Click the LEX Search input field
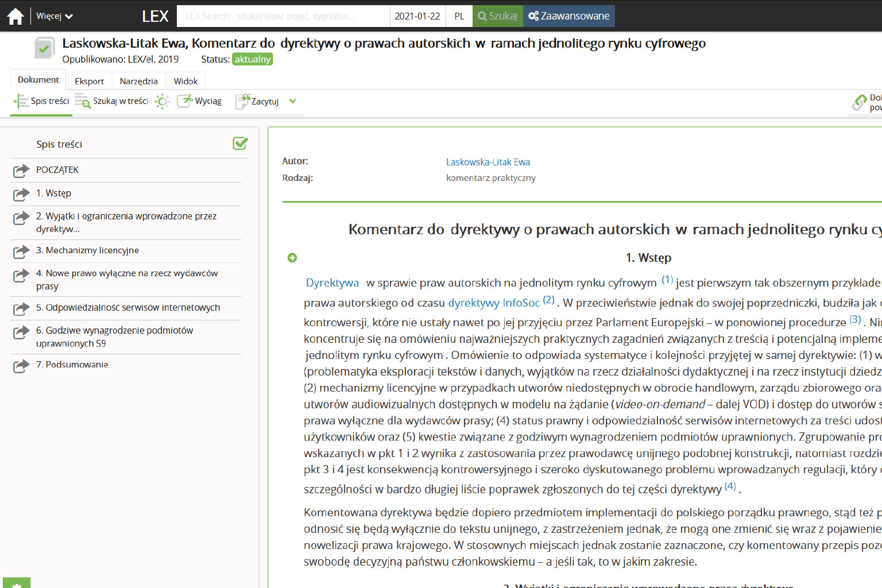Viewport: 882px width, 588px height. pos(283,16)
